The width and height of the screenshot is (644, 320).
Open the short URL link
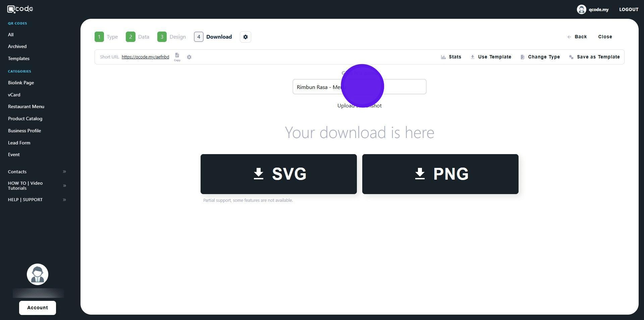click(x=145, y=57)
